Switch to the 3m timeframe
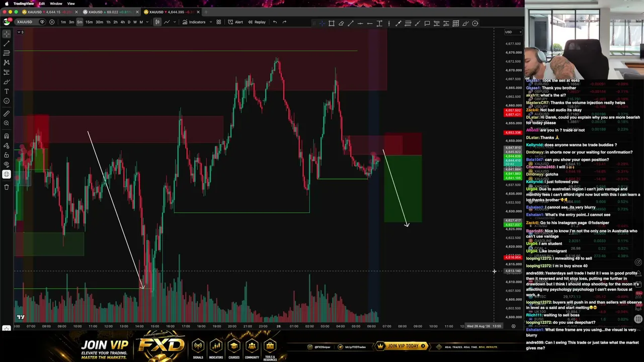This screenshot has width=644, height=362. coord(71,22)
